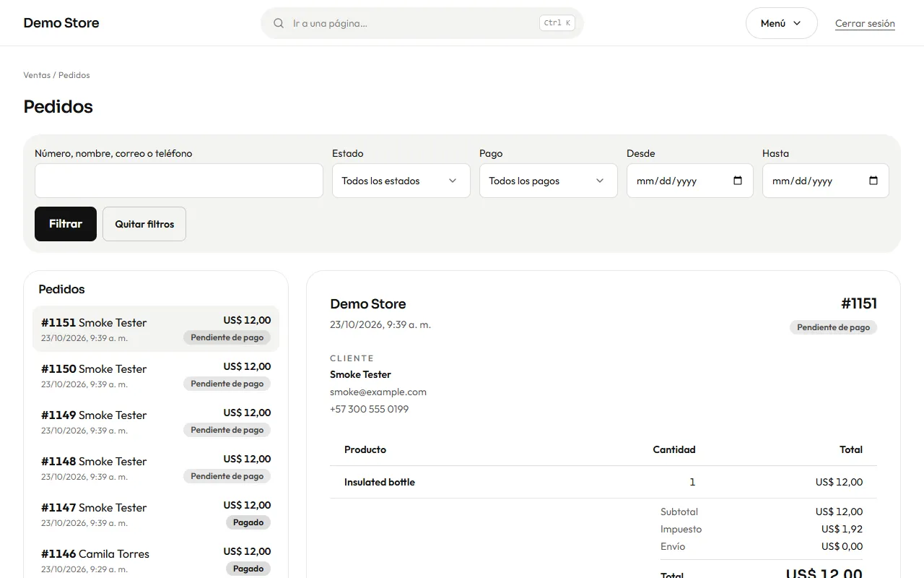Click the phone number +57 300 555 0199

click(370, 409)
